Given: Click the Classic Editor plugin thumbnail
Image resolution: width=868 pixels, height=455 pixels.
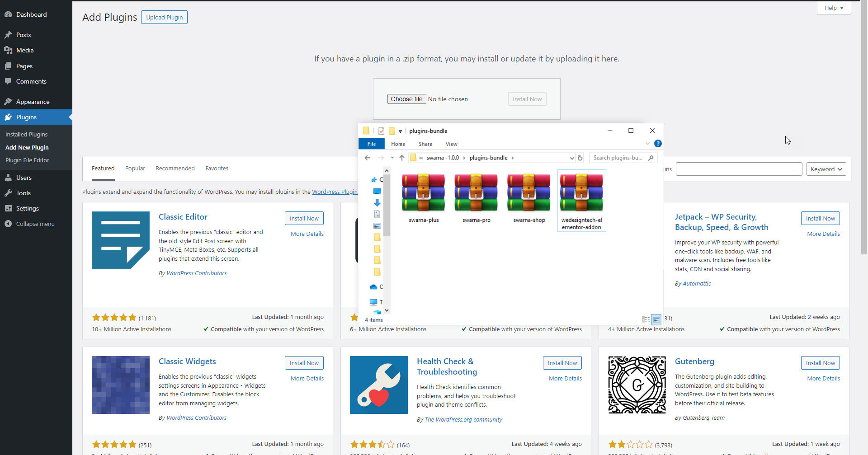Looking at the screenshot, I should (x=121, y=240).
